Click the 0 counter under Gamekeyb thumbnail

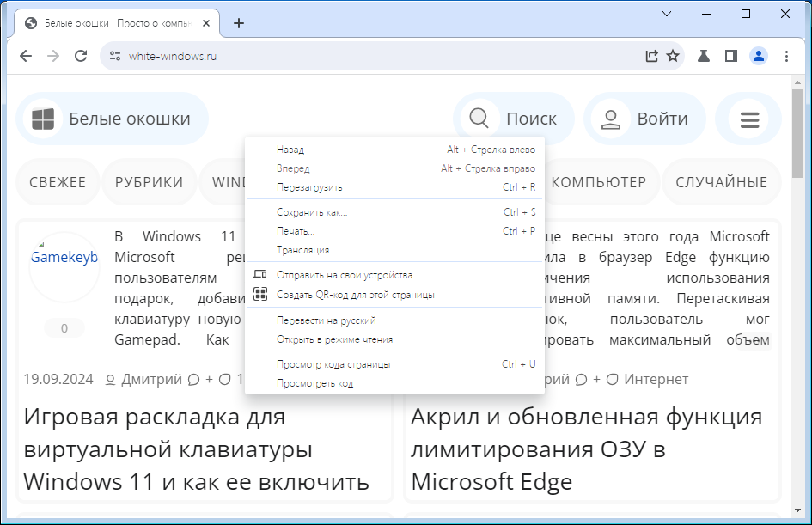[x=64, y=328]
